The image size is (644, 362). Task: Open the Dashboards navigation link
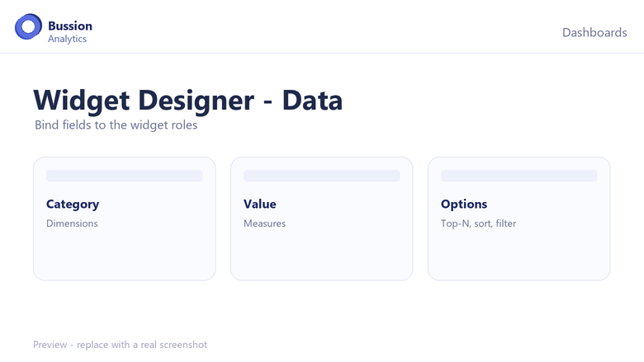click(594, 32)
